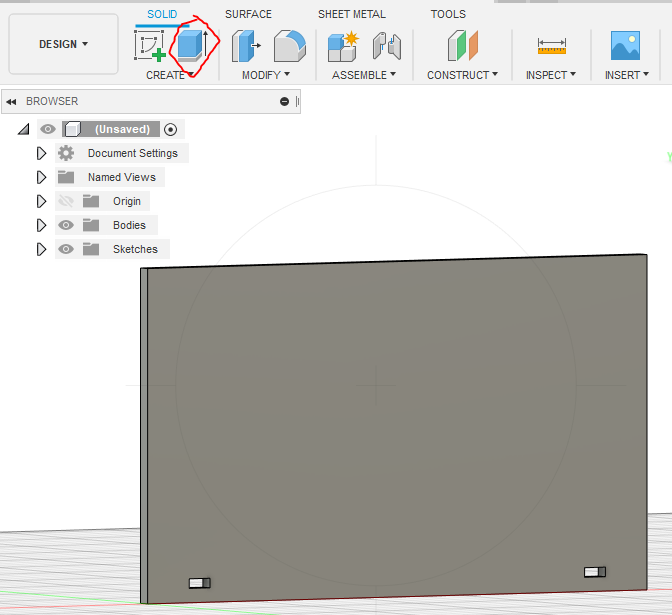Open the ASSEMBLE dropdown menu

(364, 75)
